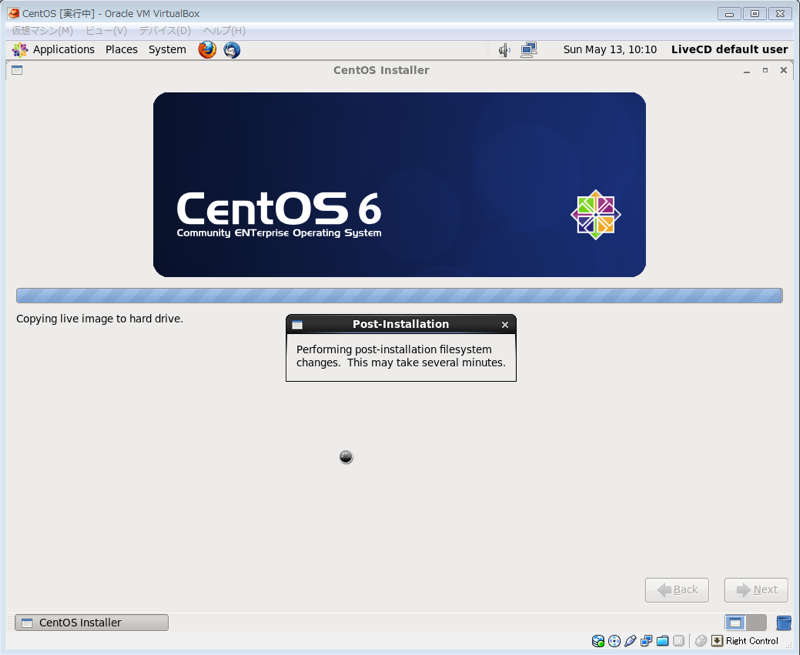This screenshot has width=800, height=655.
Task: Open the System menu
Action: point(167,49)
